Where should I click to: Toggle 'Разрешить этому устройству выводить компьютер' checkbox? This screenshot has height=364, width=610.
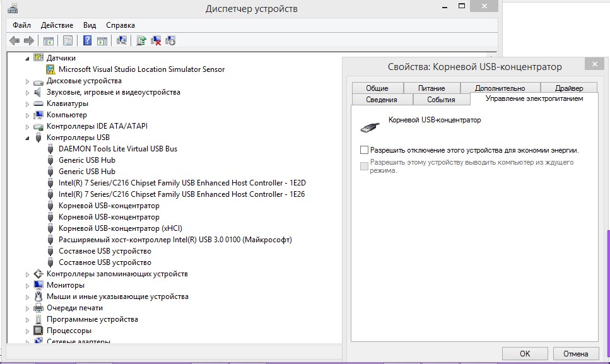[364, 166]
